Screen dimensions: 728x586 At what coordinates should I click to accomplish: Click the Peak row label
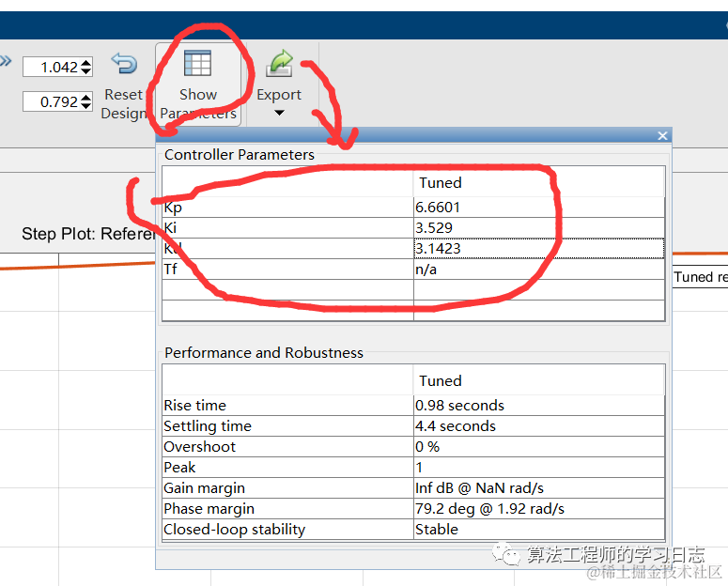(179, 467)
